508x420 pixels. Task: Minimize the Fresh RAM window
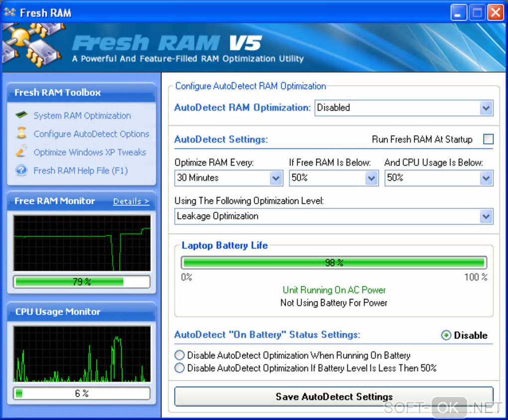point(458,13)
